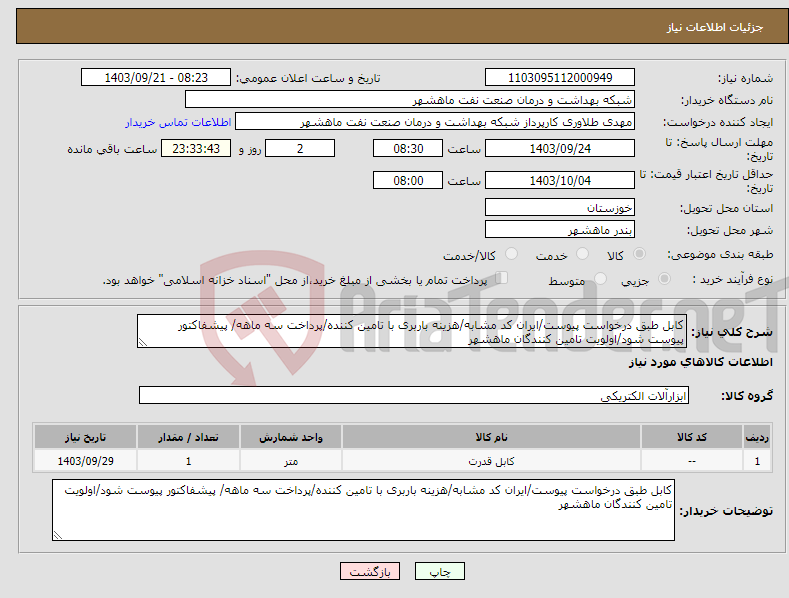This screenshot has height=598, width=789.
Task: Click the نوع فرآیند خرید label
Action: 733,279
